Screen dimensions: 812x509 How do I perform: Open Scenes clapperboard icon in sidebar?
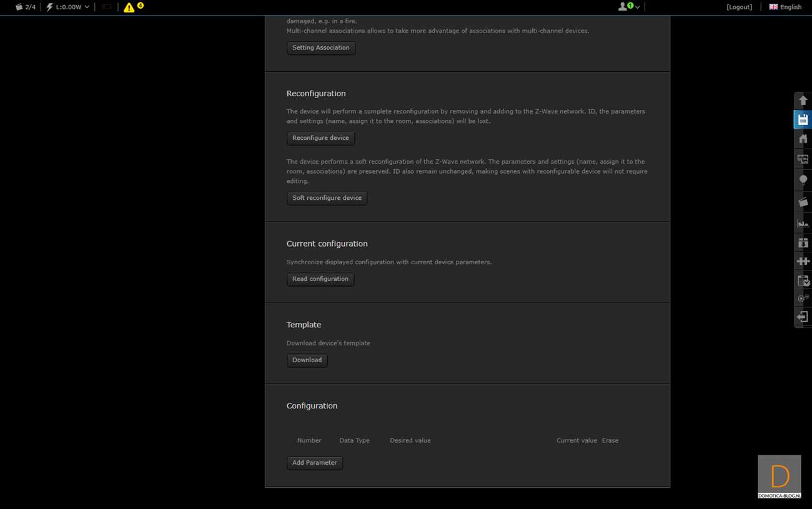[803, 202]
